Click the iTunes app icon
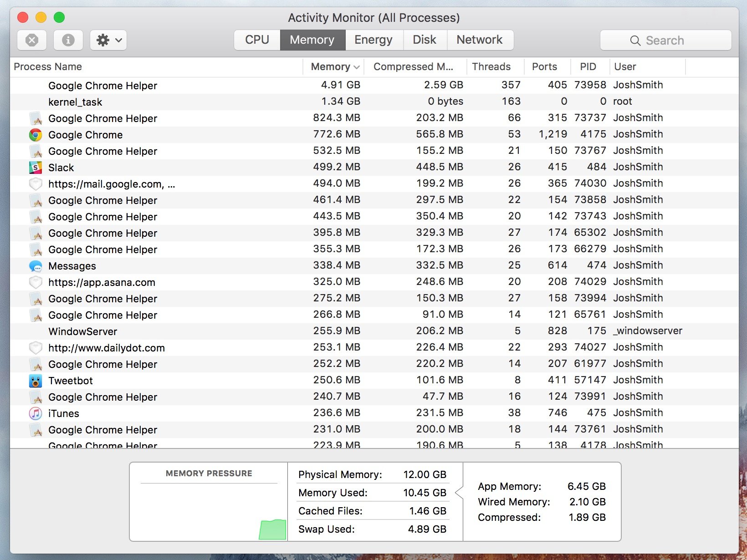747x560 pixels. click(x=36, y=413)
